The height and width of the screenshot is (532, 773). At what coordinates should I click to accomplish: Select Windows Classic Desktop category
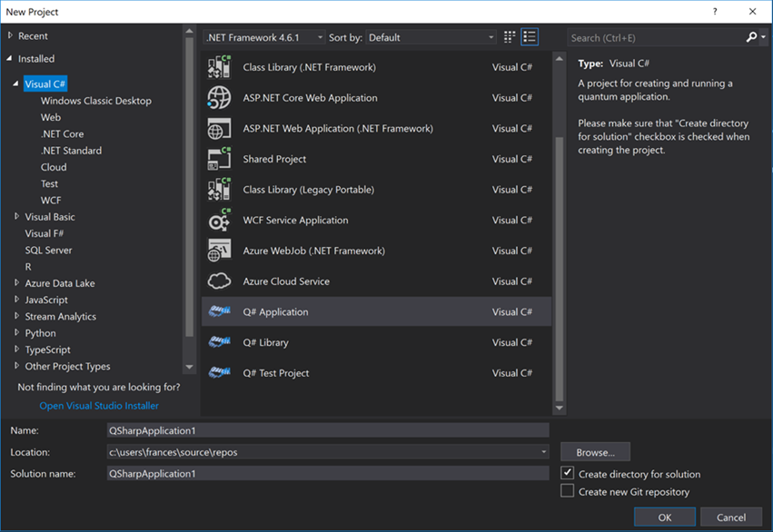pos(96,101)
